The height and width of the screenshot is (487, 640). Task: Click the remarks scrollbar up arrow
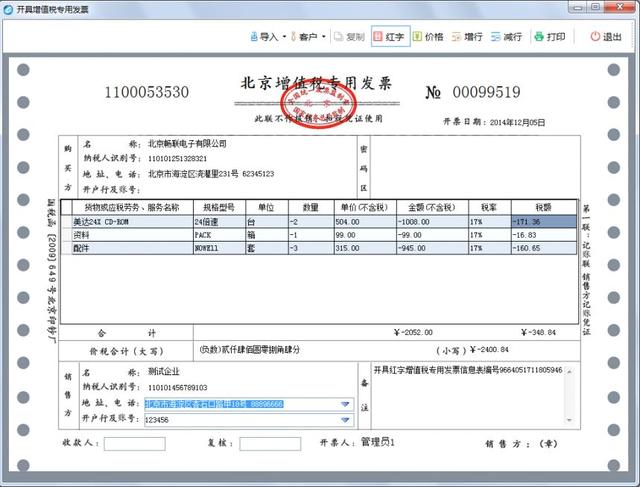(x=569, y=371)
